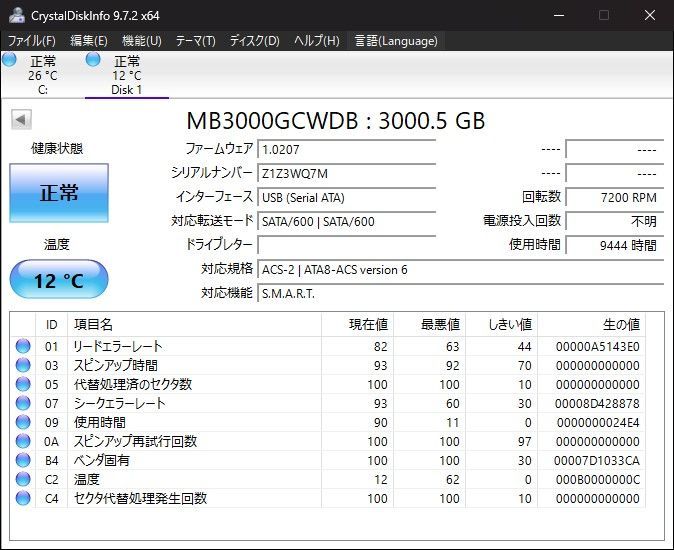Open the ファイル(F) menu

click(32, 41)
